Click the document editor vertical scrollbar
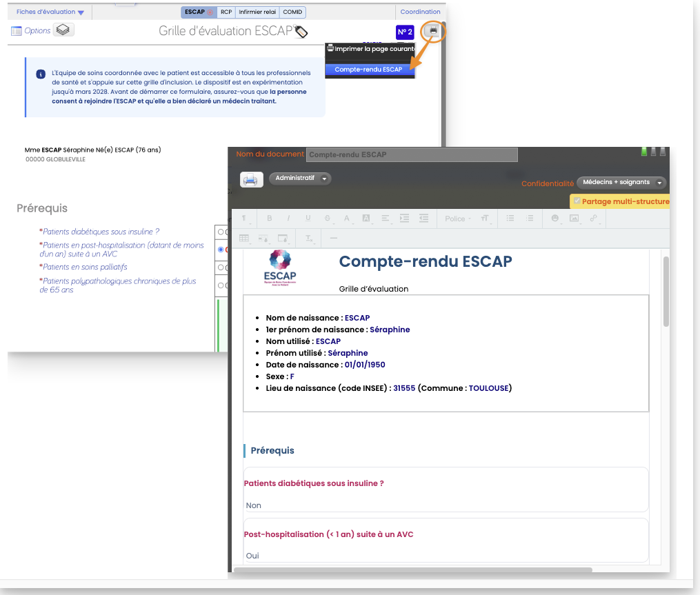This screenshot has height=595, width=700. 666,292
